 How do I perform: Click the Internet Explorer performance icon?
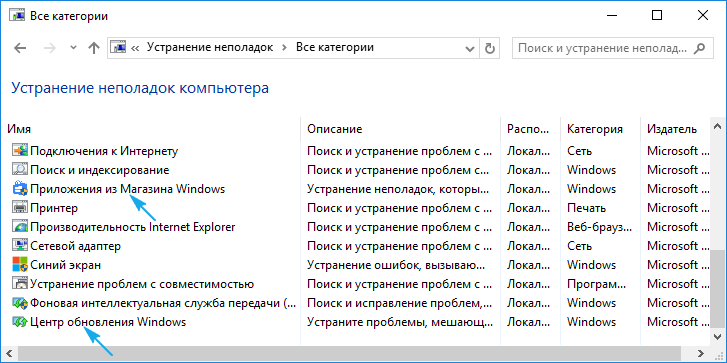(x=19, y=227)
